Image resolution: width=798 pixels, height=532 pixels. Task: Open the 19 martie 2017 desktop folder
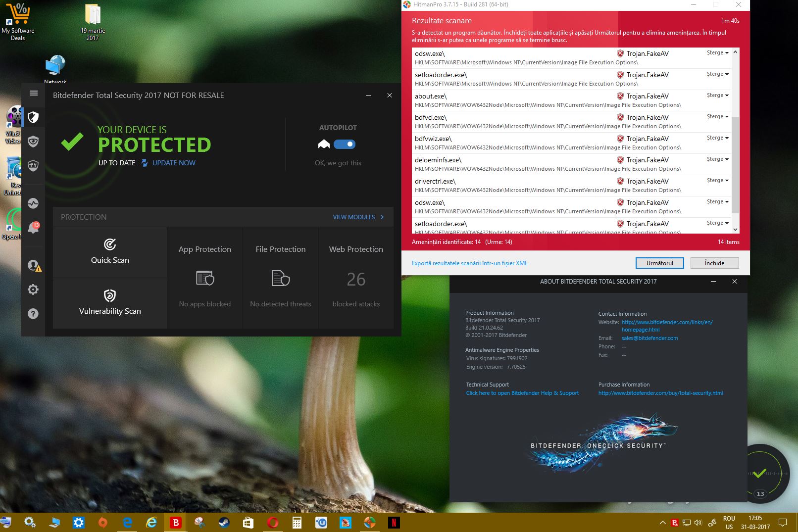point(93,22)
